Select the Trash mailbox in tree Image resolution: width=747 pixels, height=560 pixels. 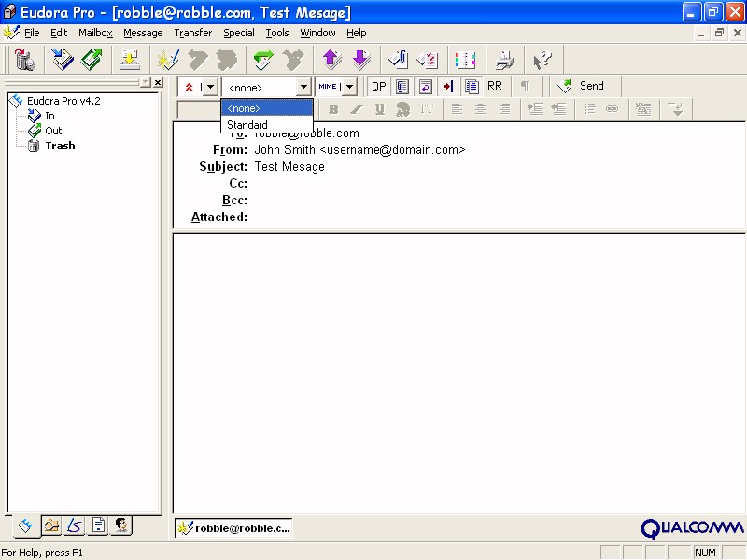(60, 146)
